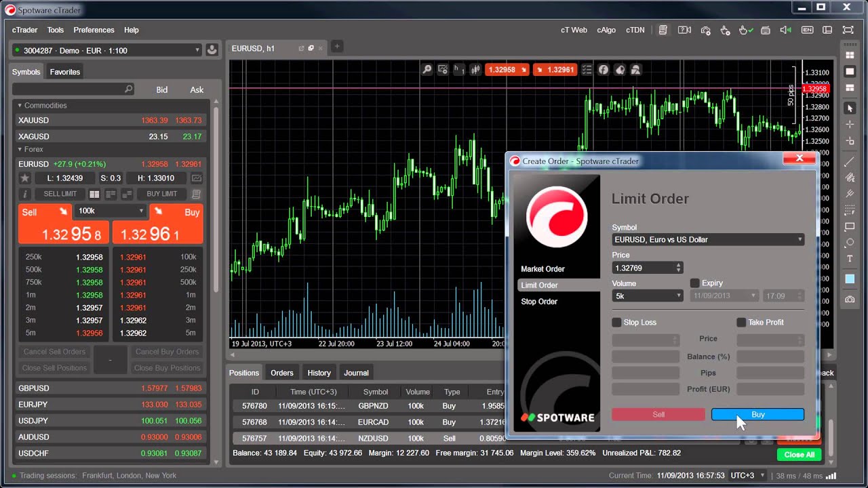This screenshot has height=488, width=868.
Task: Select the text tool in the right toolbar
Action: point(850,259)
